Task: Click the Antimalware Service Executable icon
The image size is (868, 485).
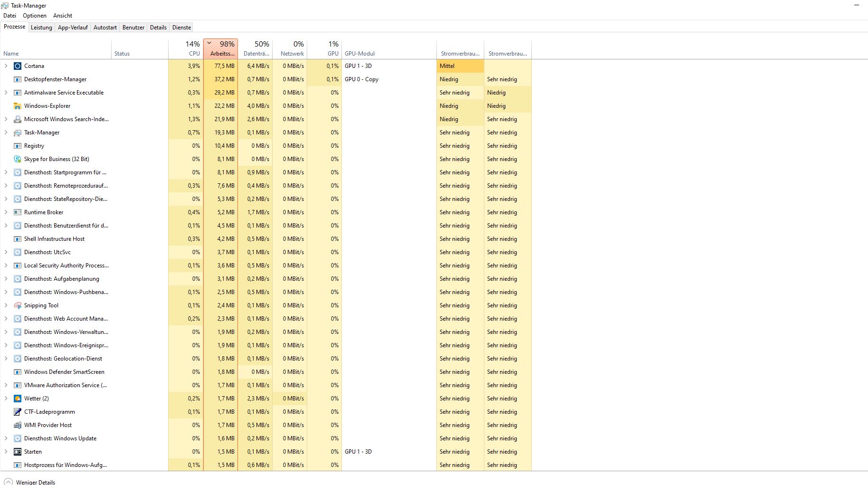Action: [x=18, y=93]
